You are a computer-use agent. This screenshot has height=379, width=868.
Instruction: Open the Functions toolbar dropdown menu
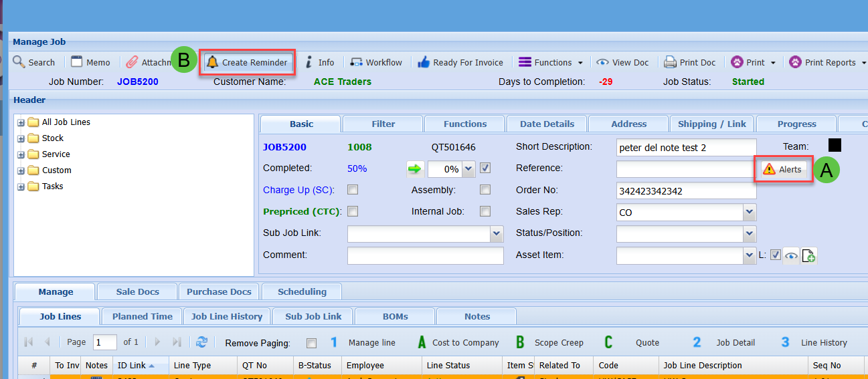point(551,62)
